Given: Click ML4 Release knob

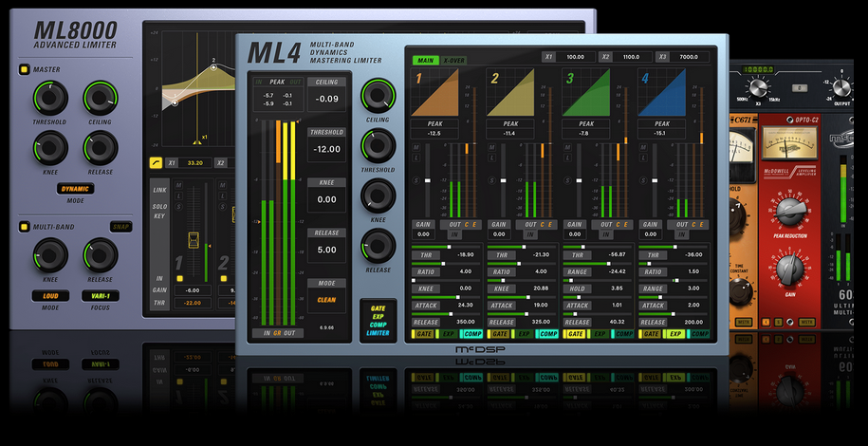Looking at the screenshot, I should click(379, 246).
